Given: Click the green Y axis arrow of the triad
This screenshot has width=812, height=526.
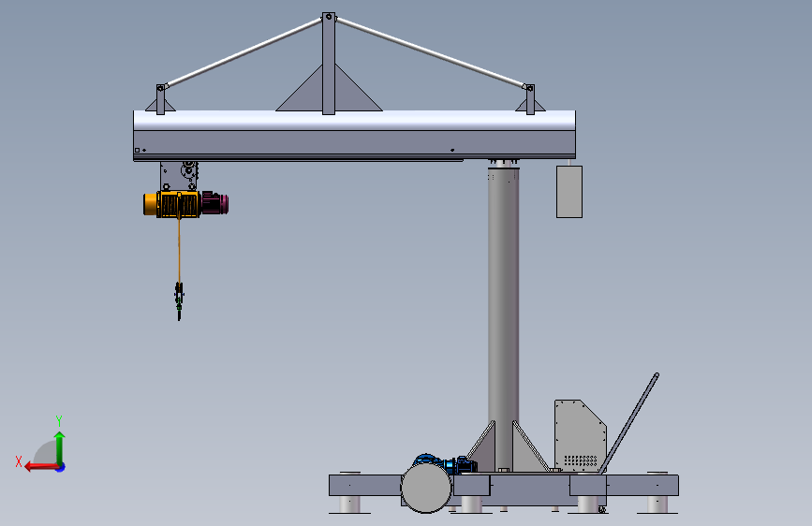Looking at the screenshot, I should click(60, 448).
